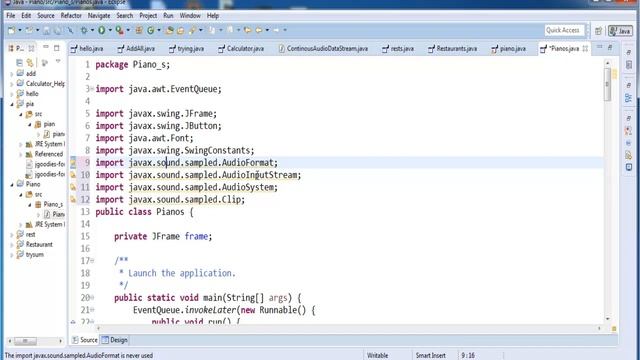The width and height of the screenshot is (640, 360).
Task: Run the program with green Run icon
Action: tap(102, 30)
